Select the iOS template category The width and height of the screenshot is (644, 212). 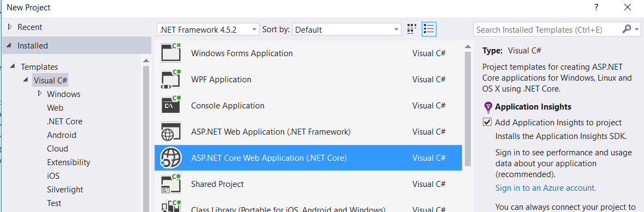(53, 176)
